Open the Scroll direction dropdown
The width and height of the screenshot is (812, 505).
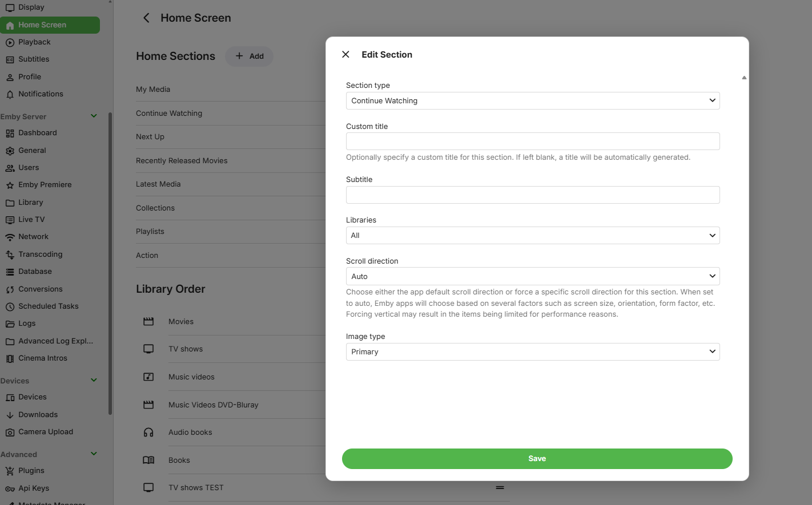(532, 277)
